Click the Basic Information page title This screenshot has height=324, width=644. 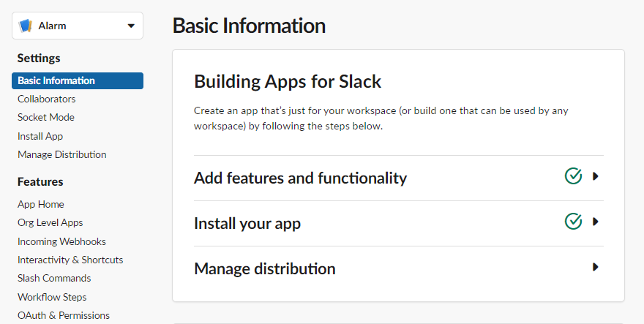(x=249, y=26)
